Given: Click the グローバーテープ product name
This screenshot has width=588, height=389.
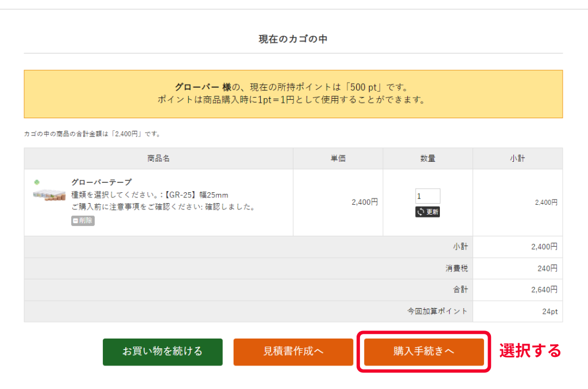Looking at the screenshot, I should (x=102, y=182).
